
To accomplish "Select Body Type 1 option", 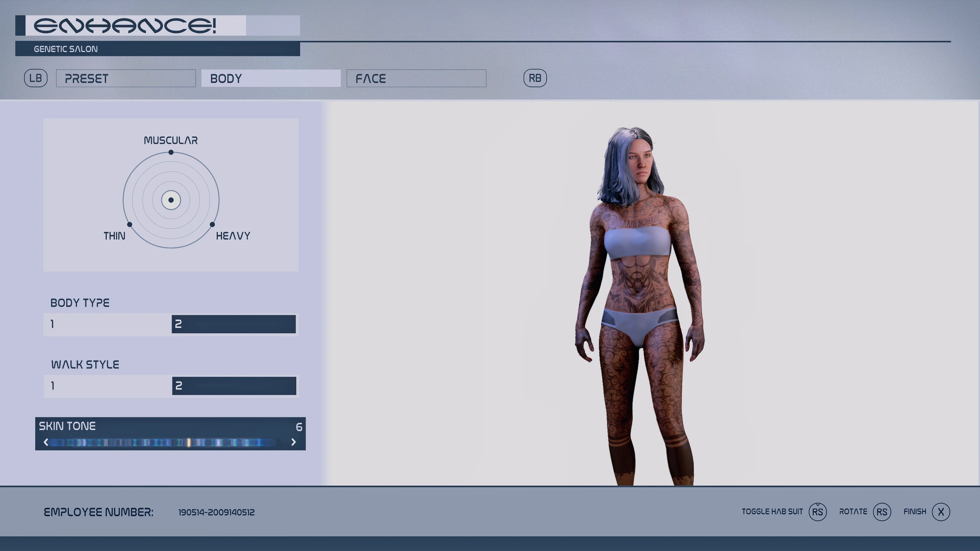I will click(107, 324).
